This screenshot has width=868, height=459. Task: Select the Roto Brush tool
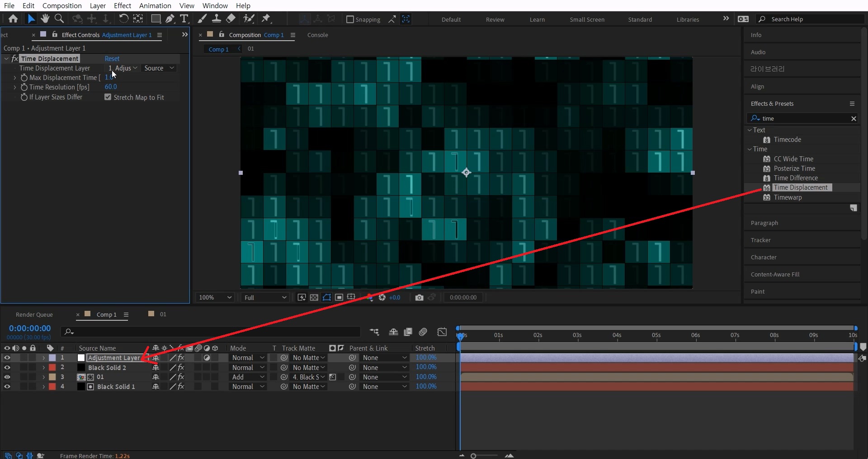click(x=249, y=19)
